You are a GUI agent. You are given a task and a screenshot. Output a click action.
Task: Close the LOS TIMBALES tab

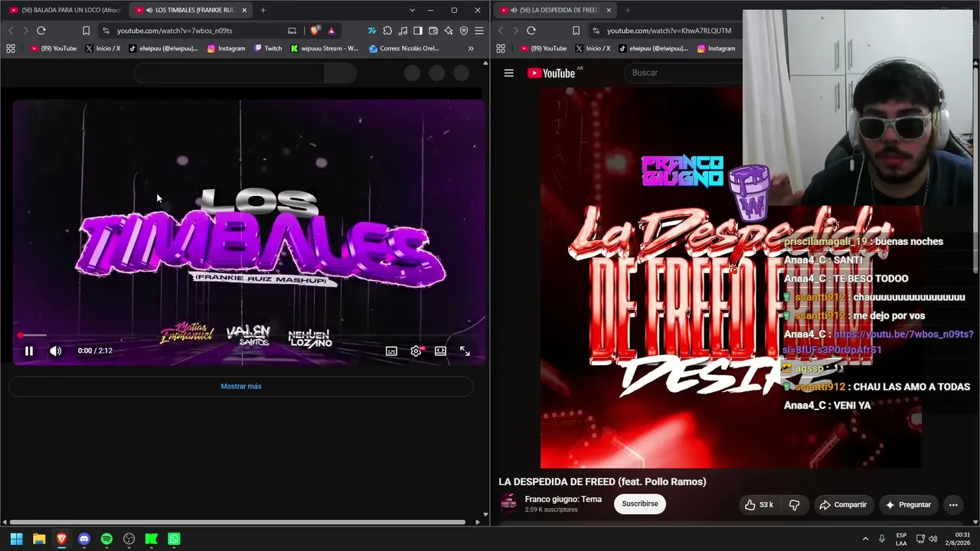244,10
